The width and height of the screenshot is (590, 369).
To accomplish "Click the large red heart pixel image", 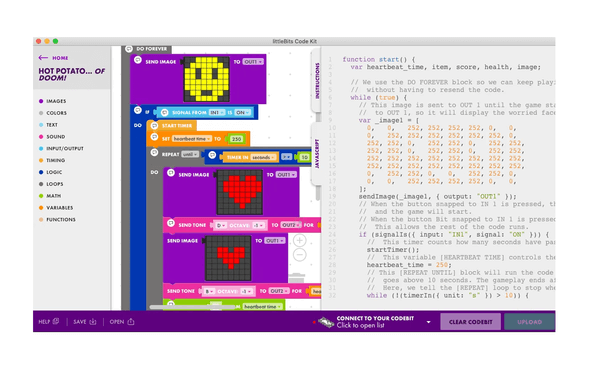I will 240,192.
